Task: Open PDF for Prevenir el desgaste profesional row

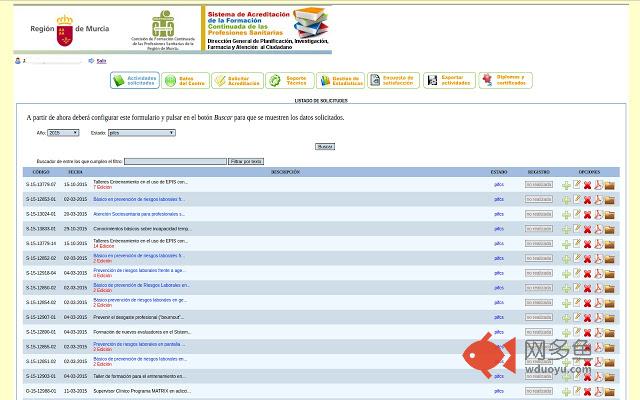Action: coord(598,318)
